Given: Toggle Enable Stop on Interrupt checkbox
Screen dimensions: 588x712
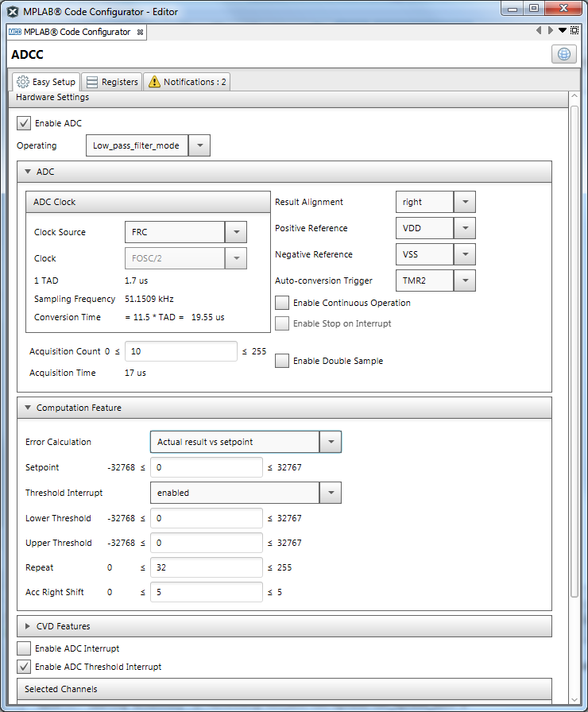Looking at the screenshot, I should coord(282,323).
